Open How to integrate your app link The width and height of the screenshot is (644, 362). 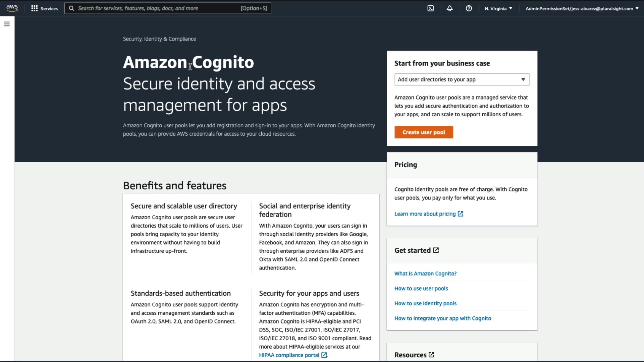pyautogui.click(x=442, y=318)
